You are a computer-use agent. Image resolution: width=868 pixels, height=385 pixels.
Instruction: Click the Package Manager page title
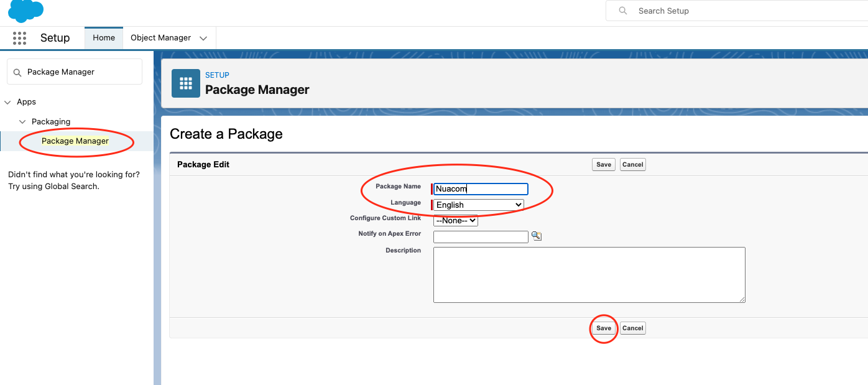(257, 90)
